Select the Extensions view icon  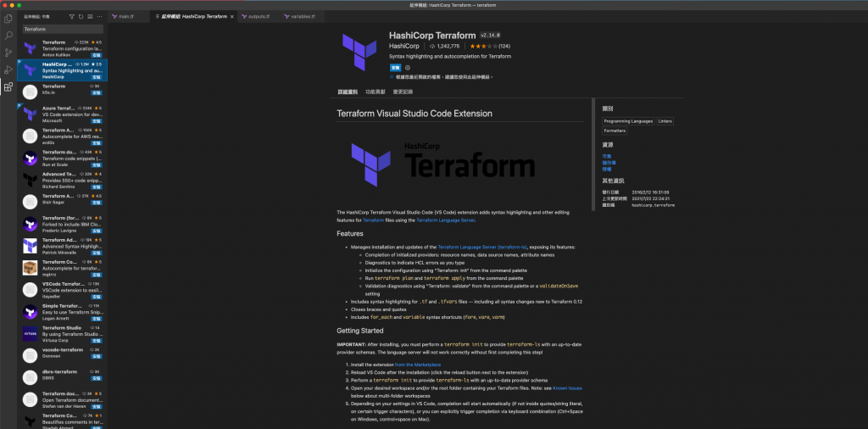tap(8, 87)
